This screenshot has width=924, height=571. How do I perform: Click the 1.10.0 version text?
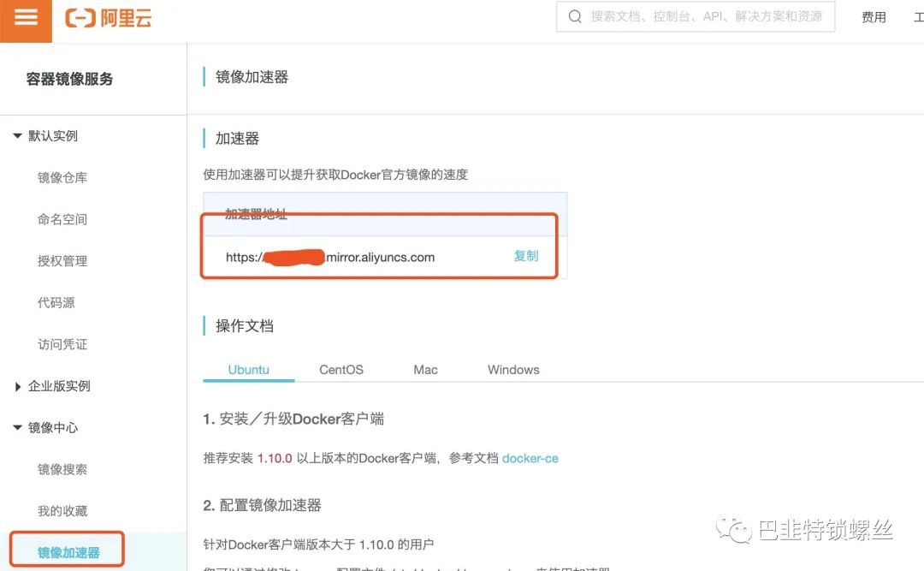(275, 458)
